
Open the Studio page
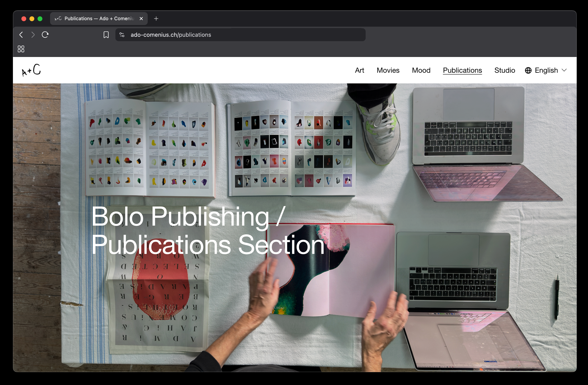tap(505, 70)
